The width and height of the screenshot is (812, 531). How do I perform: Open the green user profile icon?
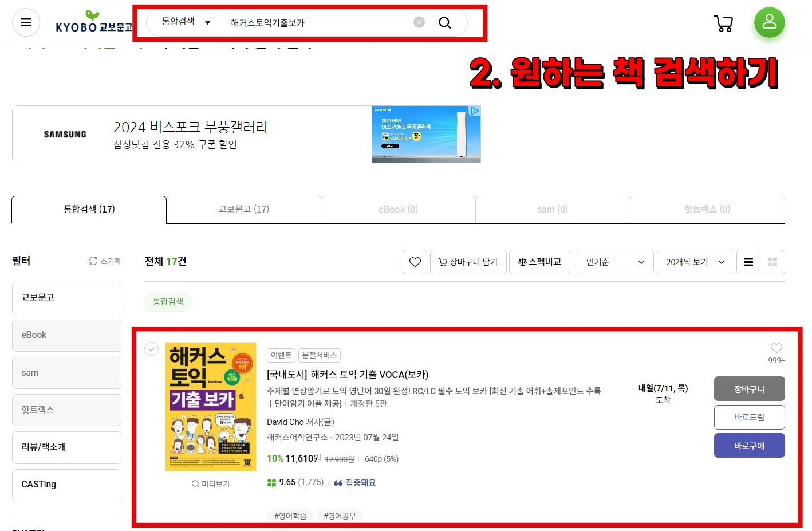(769, 22)
